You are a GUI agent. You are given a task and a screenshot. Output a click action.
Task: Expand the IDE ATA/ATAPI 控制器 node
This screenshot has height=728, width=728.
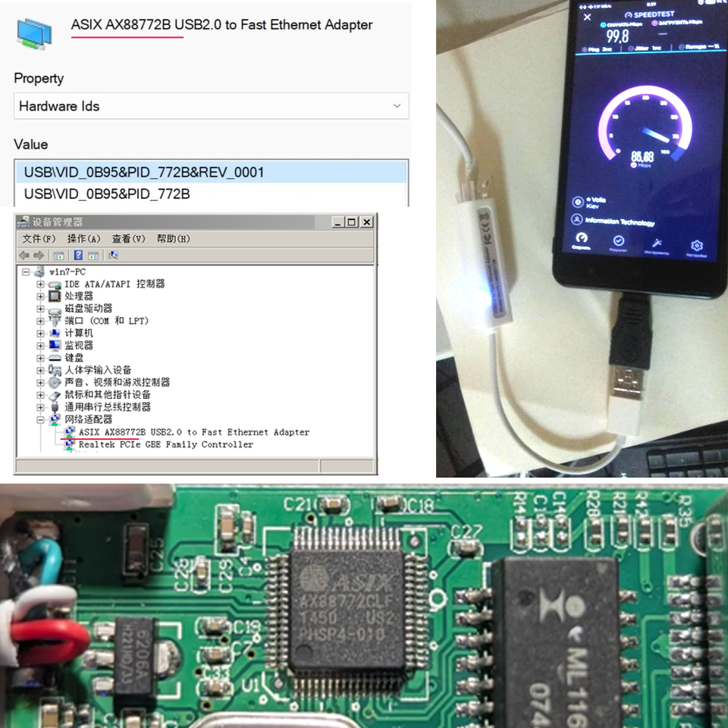(40, 284)
